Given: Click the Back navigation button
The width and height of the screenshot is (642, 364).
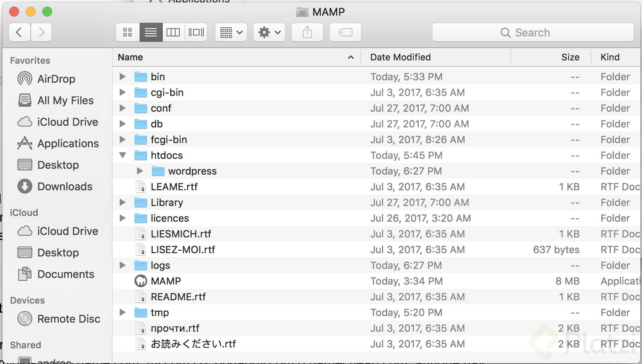Looking at the screenshot, I should [x=19, y=32].
